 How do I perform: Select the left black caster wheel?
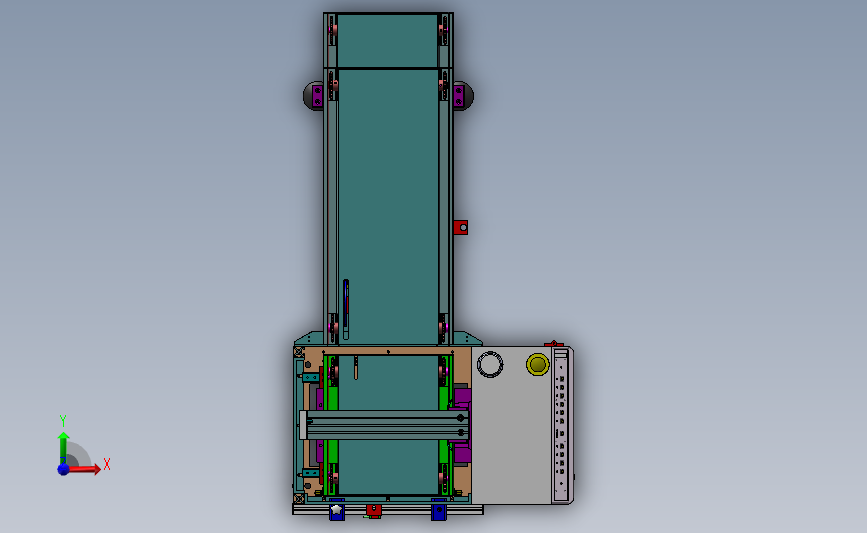point(313,96)
